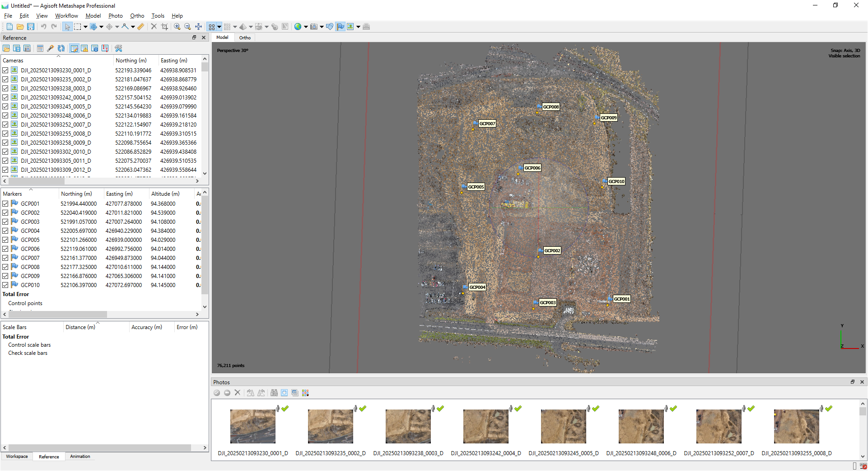Open Reference Settings tools icon
Screen dimensions: 868x471
click(118, 48)
